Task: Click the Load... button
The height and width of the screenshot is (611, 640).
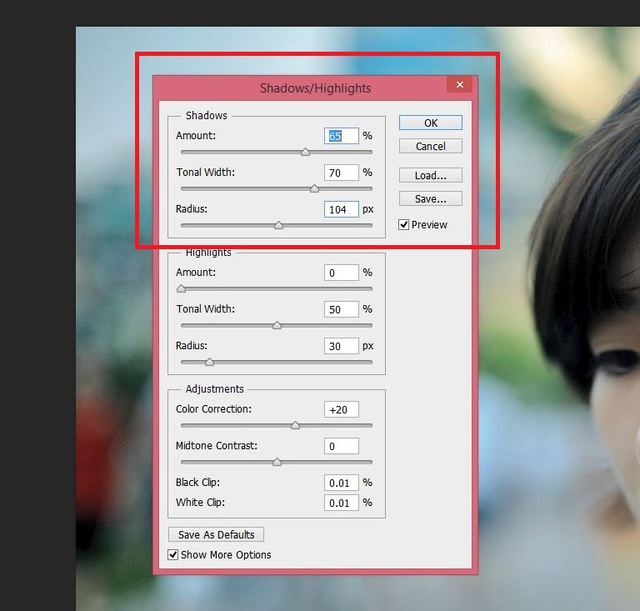Action: (x=431, y=176)
